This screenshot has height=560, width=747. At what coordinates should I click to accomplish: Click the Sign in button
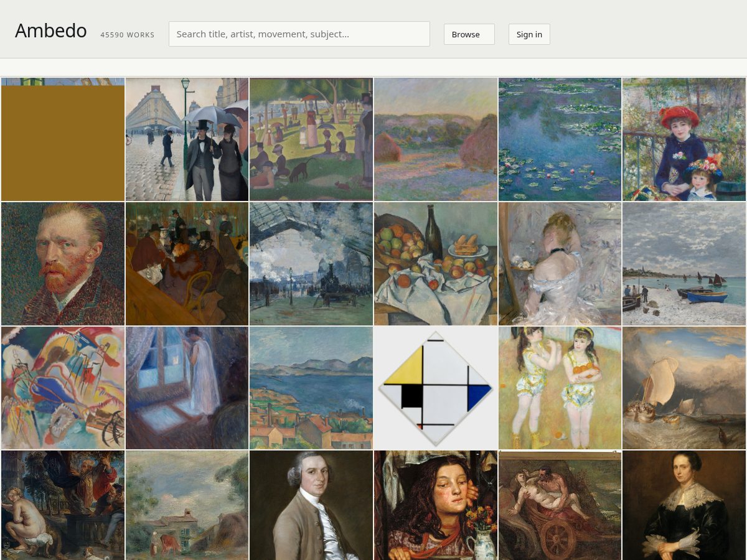click(x=529, y=34)
